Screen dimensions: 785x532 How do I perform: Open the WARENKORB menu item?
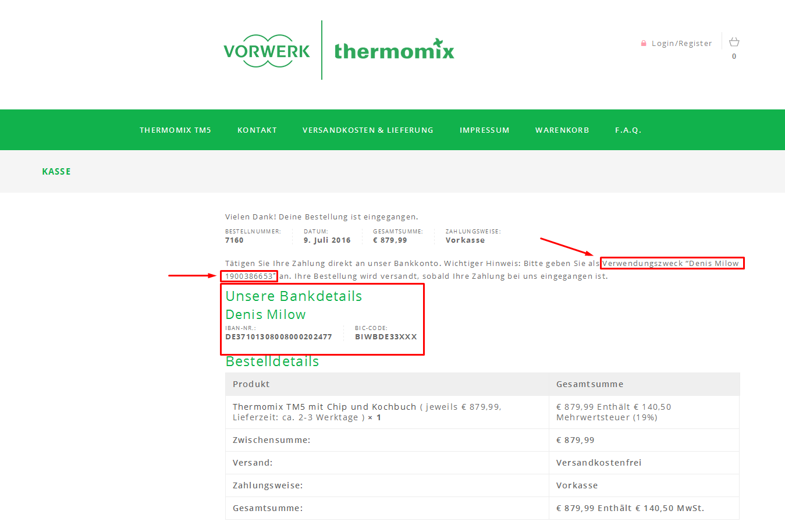562,130
